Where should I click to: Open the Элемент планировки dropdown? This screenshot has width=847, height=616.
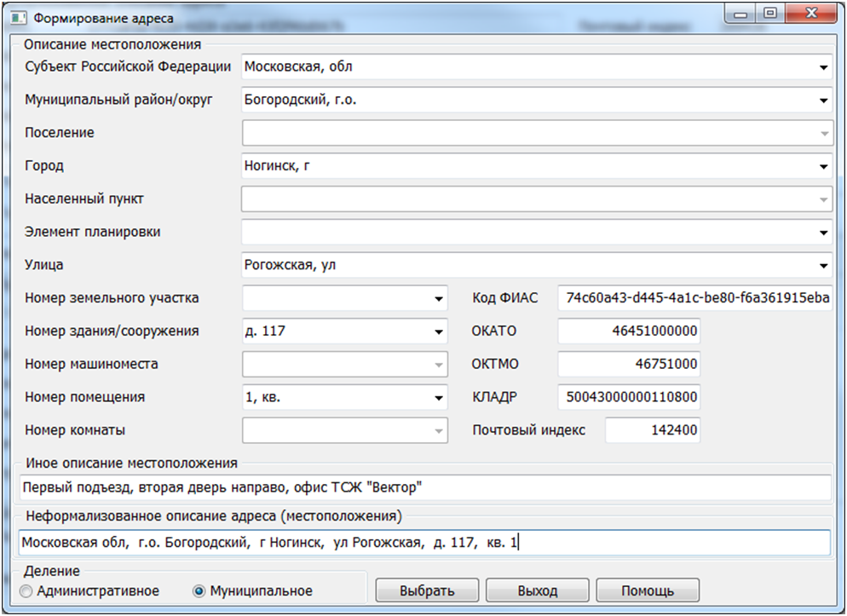823,233
